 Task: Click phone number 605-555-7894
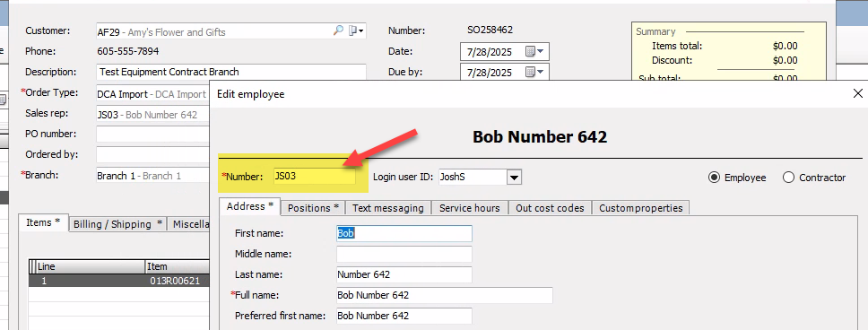click(x=128, y=51)
